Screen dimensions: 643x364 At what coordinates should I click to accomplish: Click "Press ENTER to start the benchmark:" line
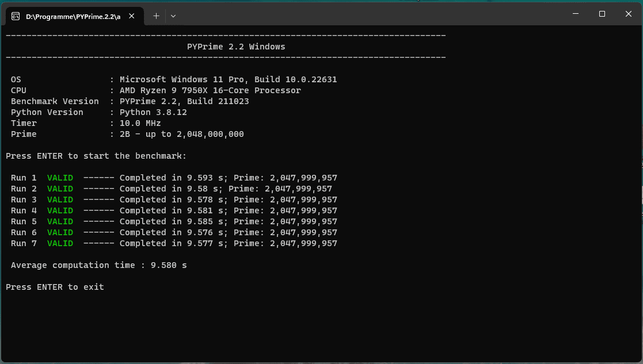pyautogui.click(x=96, y=156)
